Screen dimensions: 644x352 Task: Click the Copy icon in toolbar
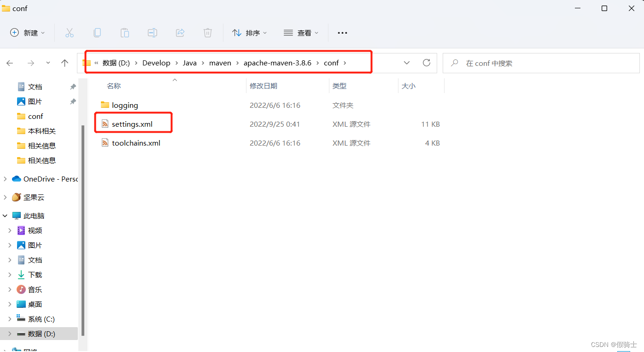[97, 33]
